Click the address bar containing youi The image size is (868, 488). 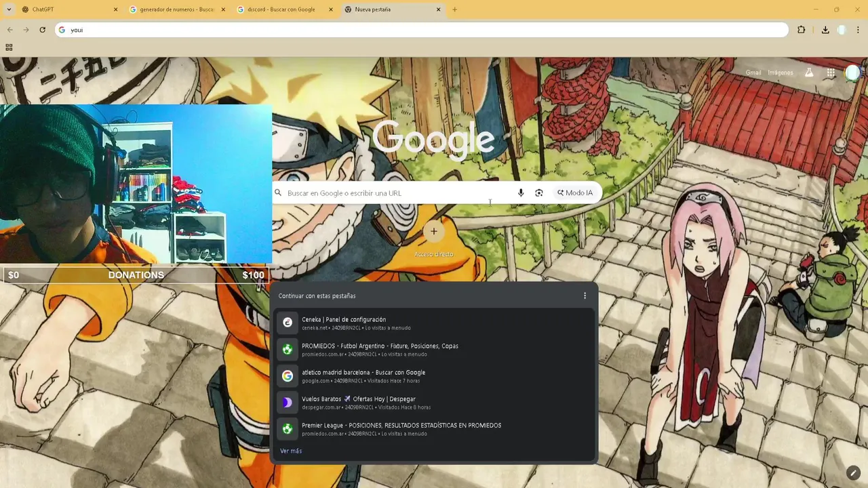[421, 30]
